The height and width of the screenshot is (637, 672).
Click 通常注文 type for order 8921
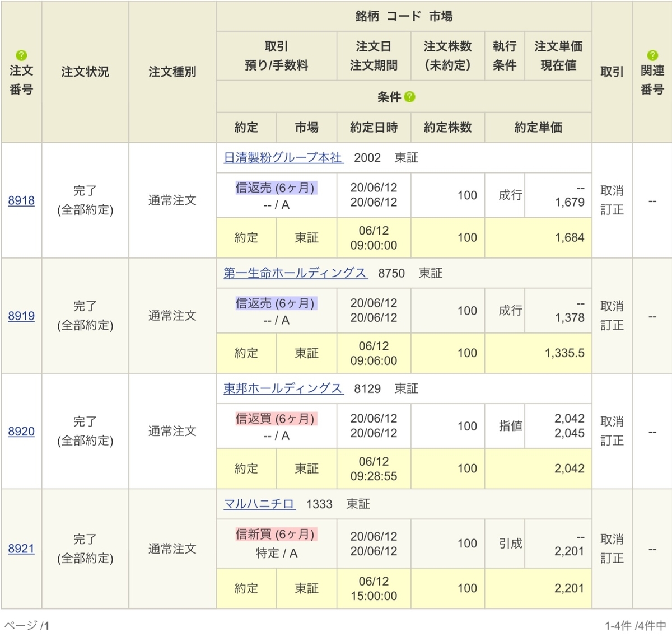pyautogui.click(x=172, y=549)
